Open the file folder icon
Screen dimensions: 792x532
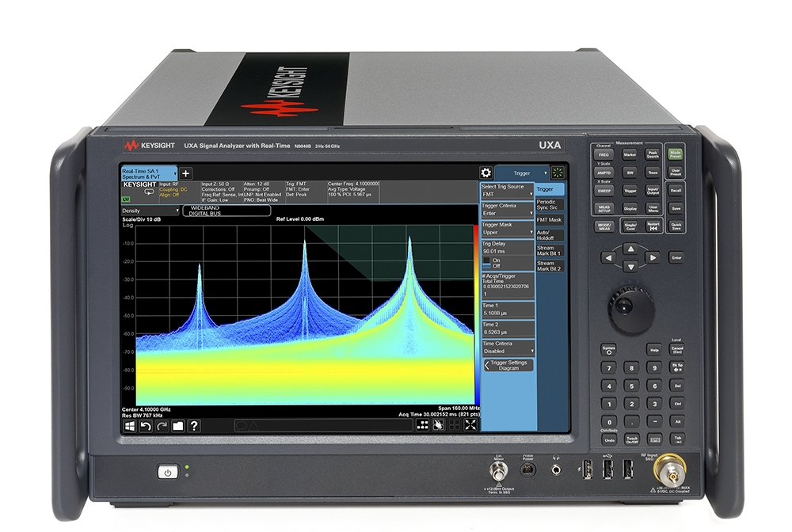click(x=177, y=426)
